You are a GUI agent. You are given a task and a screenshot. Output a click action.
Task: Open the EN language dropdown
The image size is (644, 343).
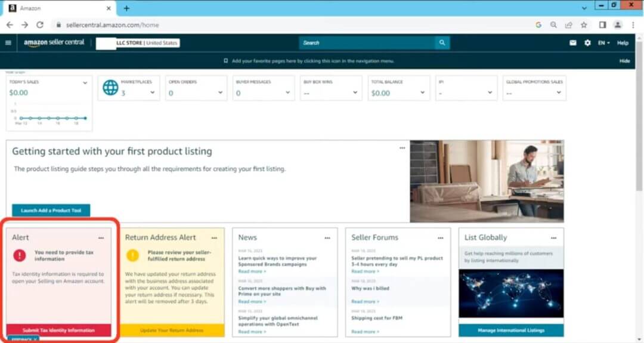click(603, 43)
